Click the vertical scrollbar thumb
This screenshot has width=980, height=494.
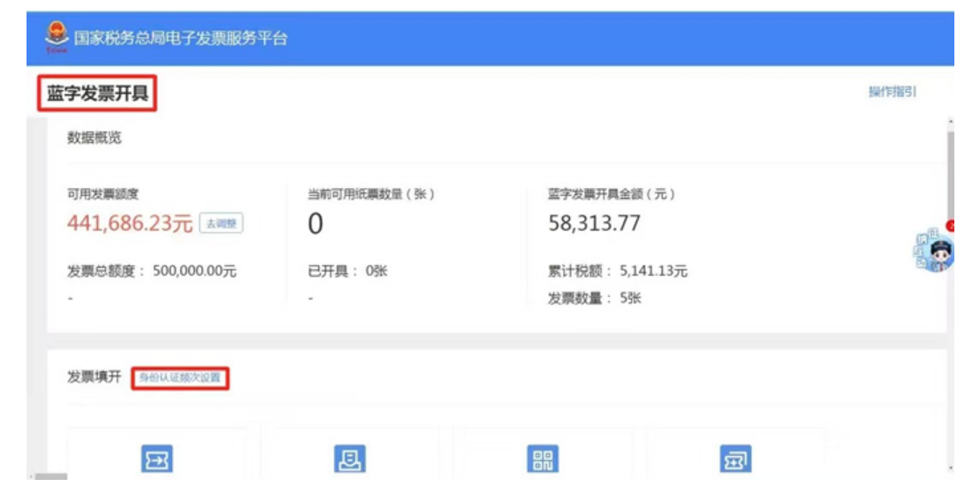pos(951,175)
